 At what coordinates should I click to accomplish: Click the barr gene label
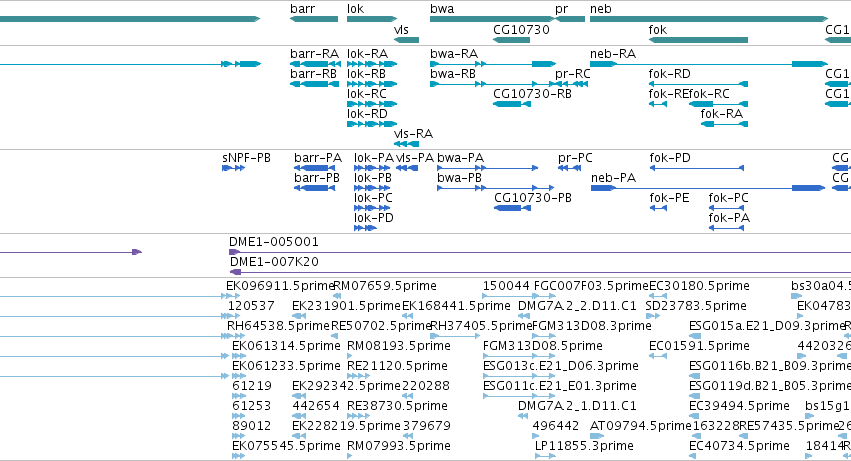(302, 9)
